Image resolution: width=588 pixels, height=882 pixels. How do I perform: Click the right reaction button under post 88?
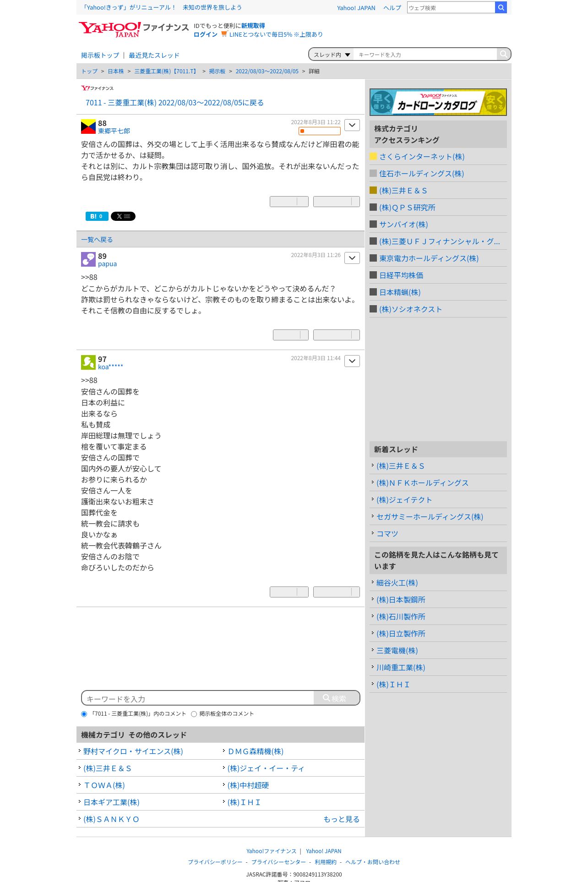(x=337, y=202)
